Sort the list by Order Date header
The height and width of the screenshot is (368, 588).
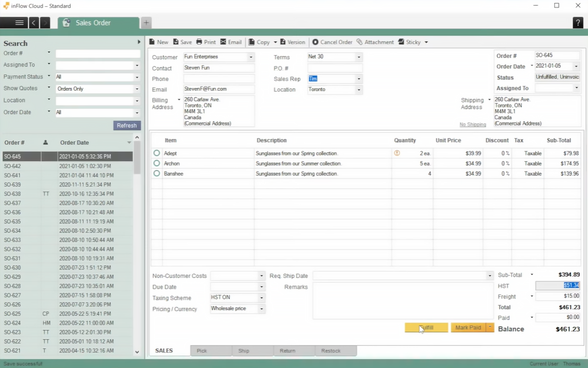pyautogui.click(x=75, y=142)
